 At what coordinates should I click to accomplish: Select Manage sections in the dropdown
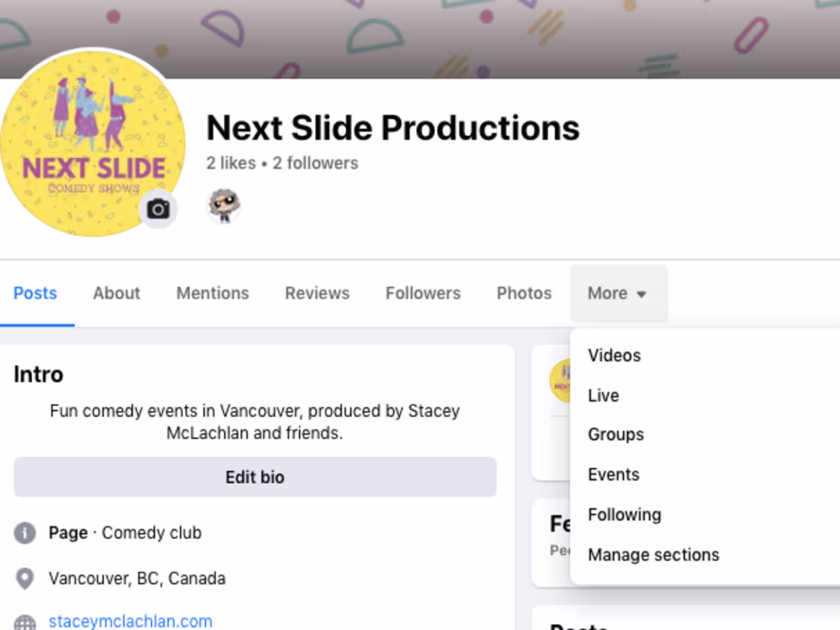click(x=653, y=554)
